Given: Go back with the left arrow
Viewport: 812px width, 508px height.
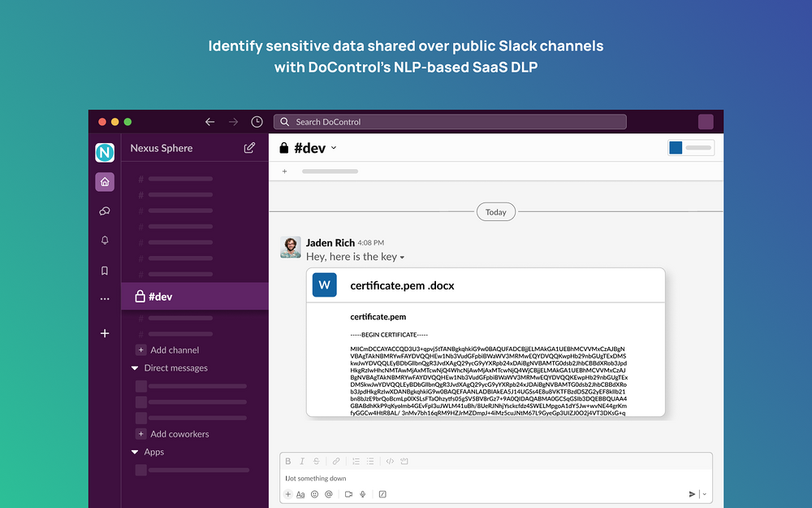Looking at the screenshot, I should click(209, 122).
